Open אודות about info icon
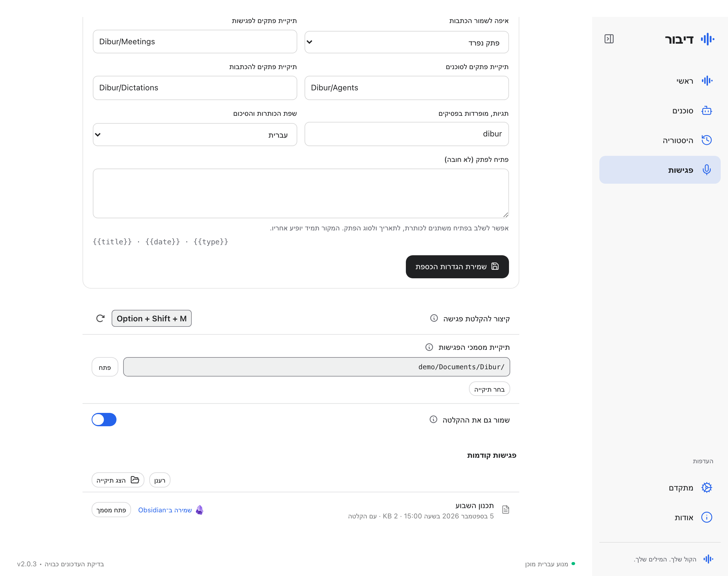This screenshot has width=728, height=576. (x=706, y=517)
